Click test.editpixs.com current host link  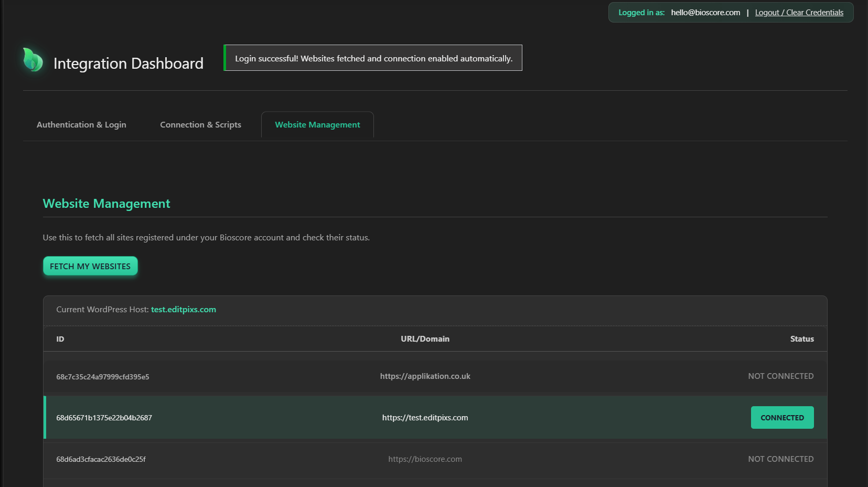click(x=184, y=310)
